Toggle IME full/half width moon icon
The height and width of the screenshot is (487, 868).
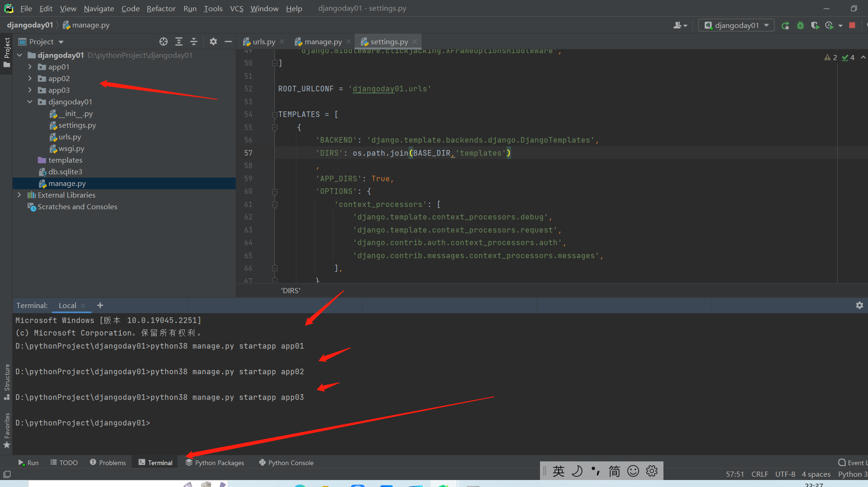coord(577,471)
